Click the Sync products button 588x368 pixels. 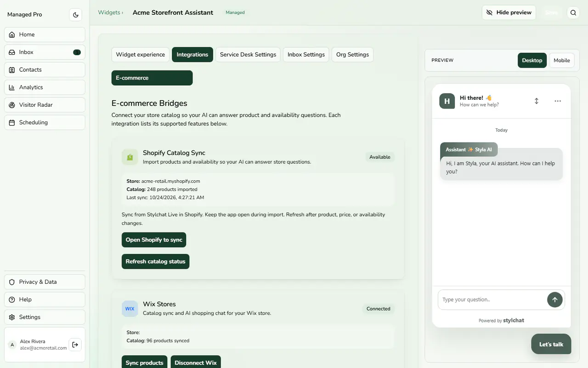tap(145, 362)
